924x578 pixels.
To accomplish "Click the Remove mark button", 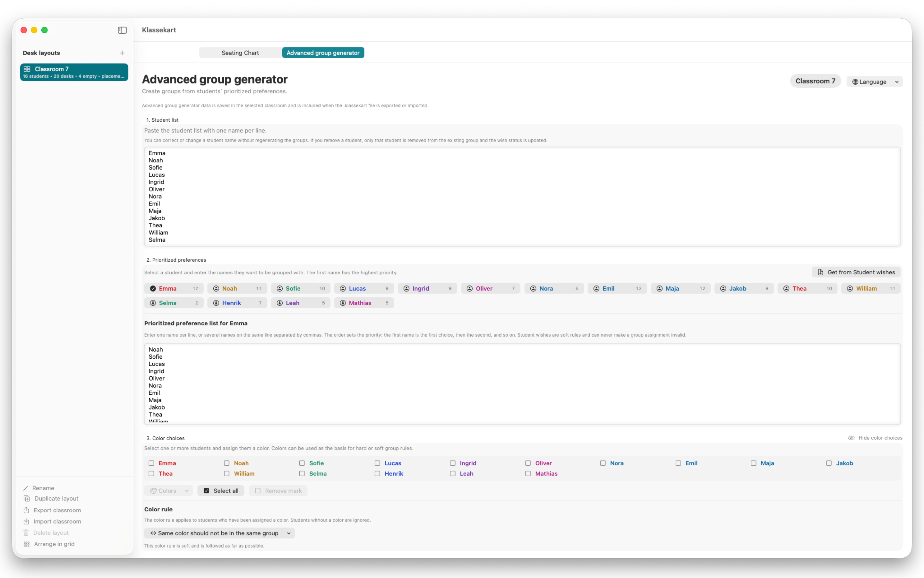I will 278,491.
